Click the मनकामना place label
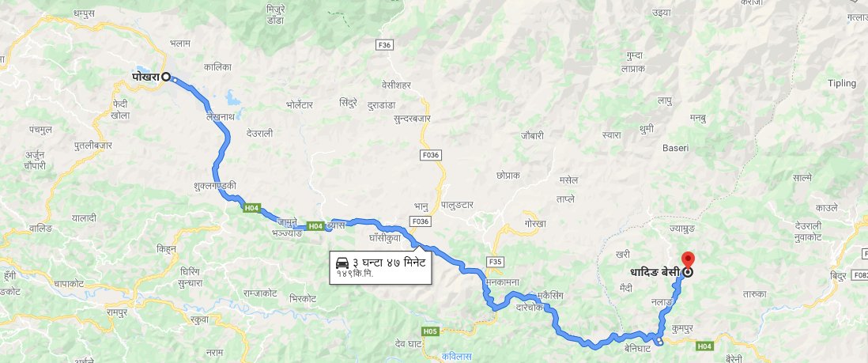Screen dimensions: 868x363 (x=501, y=282)
